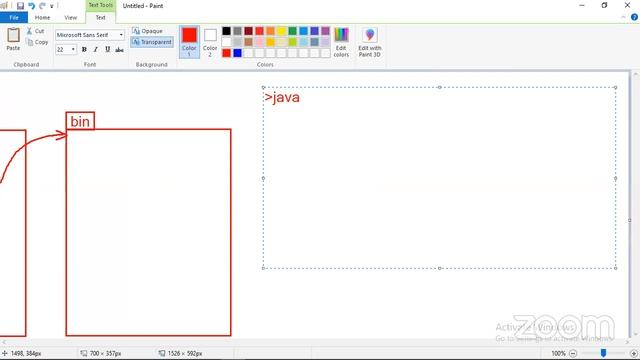Open the Customize Quick Access Toolbar arrow
Screen dimensions: 640x360
(x=51, y=6)
